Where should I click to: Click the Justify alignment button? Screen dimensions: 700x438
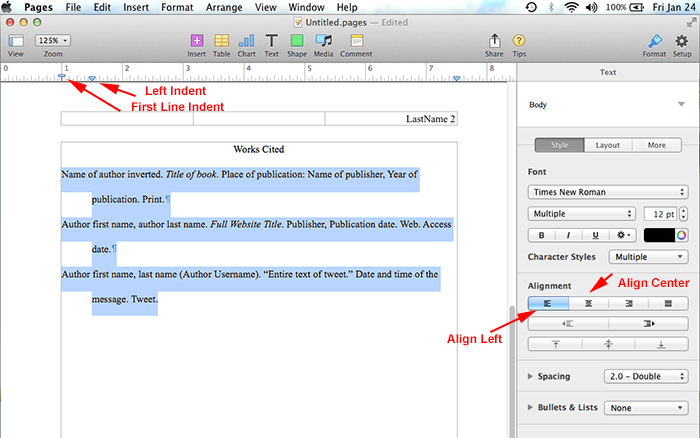667,302
